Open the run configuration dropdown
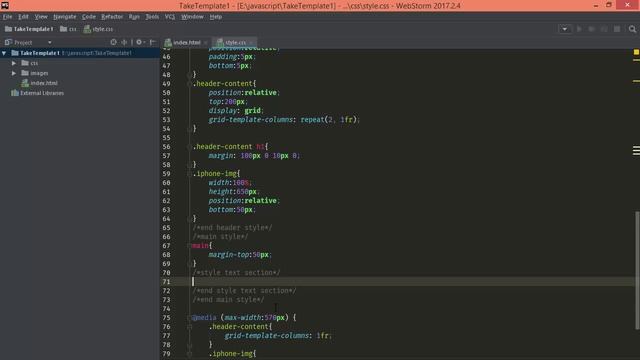The height and width of the screenshot is (360, 640). 564,29
